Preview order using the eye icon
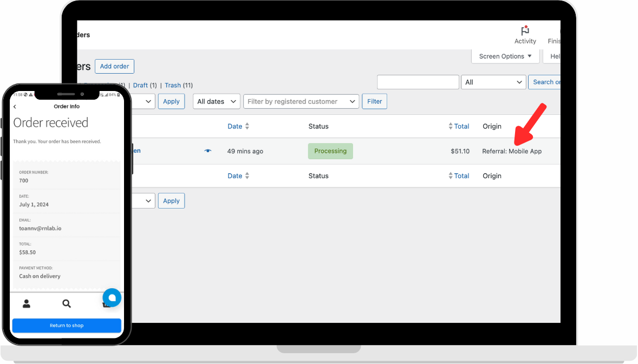 click(x=208, y=151)
